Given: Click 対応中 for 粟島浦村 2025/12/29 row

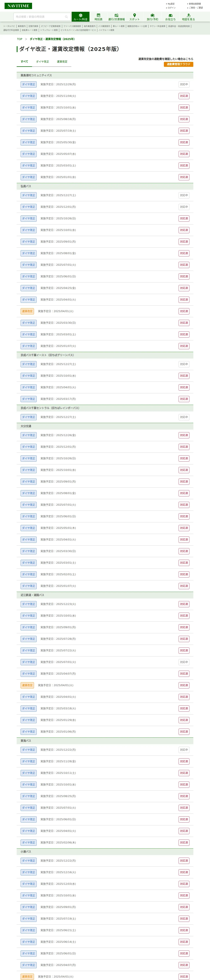Looking at the screenshot, I should tap(184, 84).
